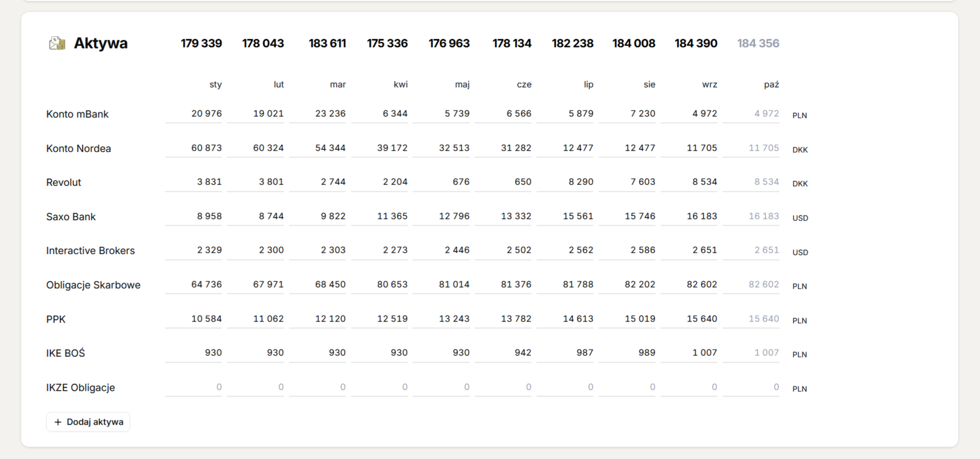Rename the Obligacje Skarbowe asset label

pyautogui.click(x=93, y=285)
